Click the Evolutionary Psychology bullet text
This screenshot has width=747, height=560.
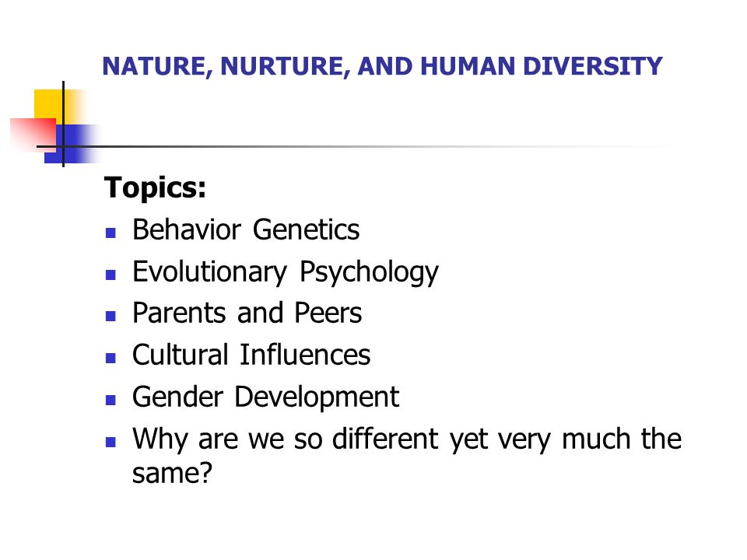click(286, 272)
